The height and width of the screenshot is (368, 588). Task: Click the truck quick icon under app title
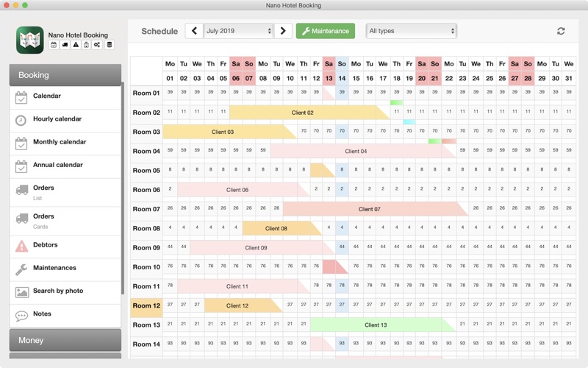pyautogui.click(x=65, y=45)
